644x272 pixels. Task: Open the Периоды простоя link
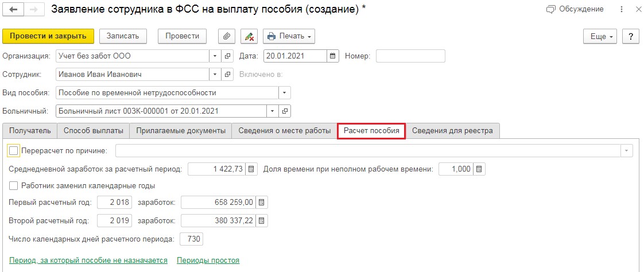pos(208,261)
